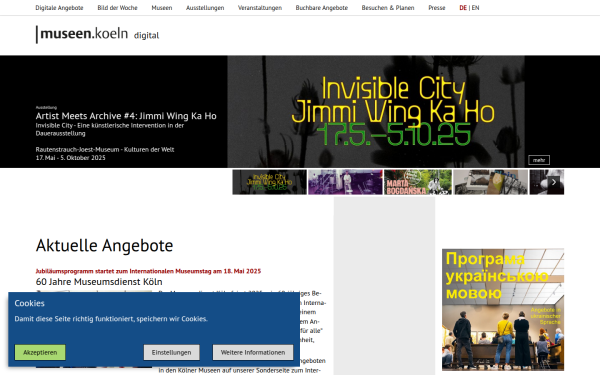This screenshot has height=375, width=600.
Task: Open the Presse link in navigation
Action: click(x=437, y=8)
